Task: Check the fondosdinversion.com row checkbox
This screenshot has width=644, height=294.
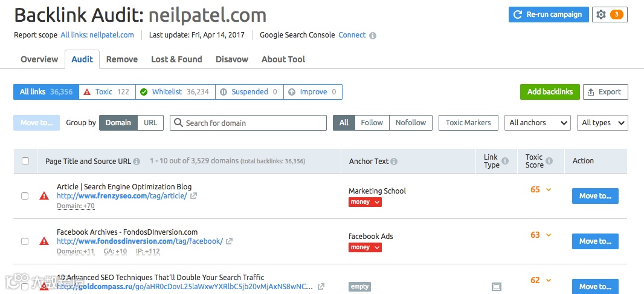Action: coord(25,241)
